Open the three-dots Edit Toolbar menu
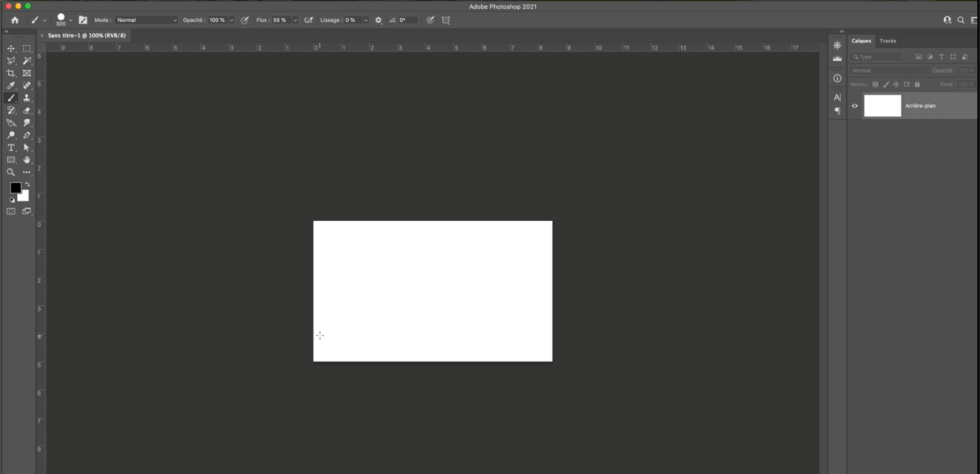980x474 pixels. tap(27, 172)
